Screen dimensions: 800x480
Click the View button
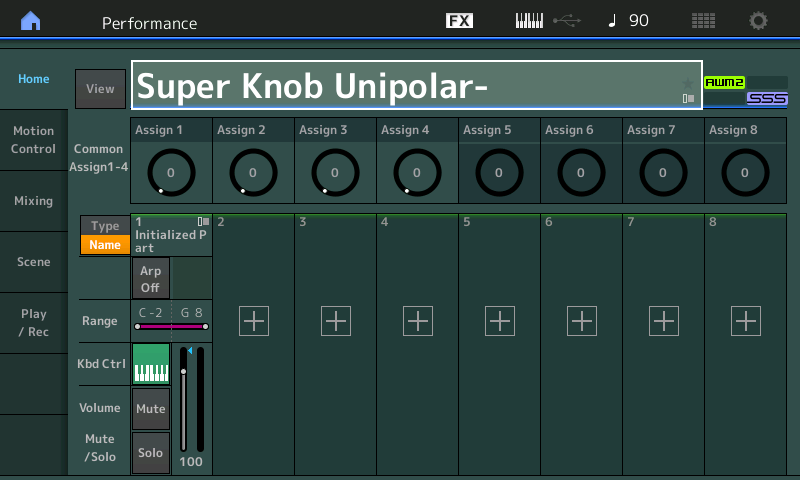tap(101, 89)
